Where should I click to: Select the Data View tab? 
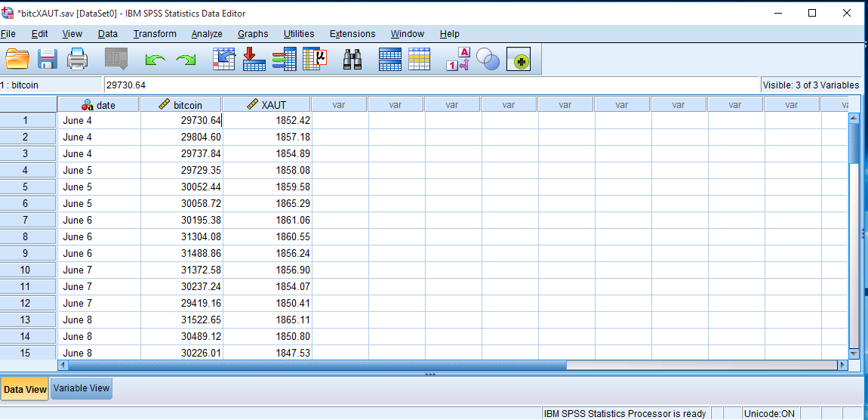25,390
